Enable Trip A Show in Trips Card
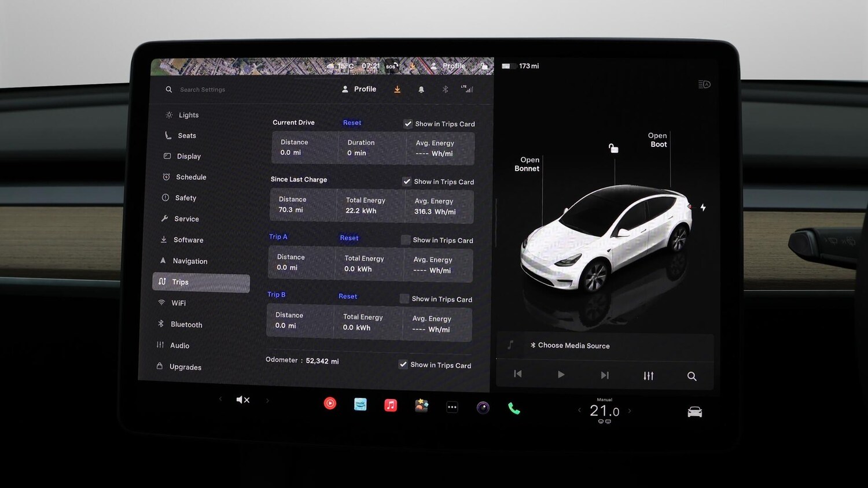This screenshot has width=868, height=488. 406,240
